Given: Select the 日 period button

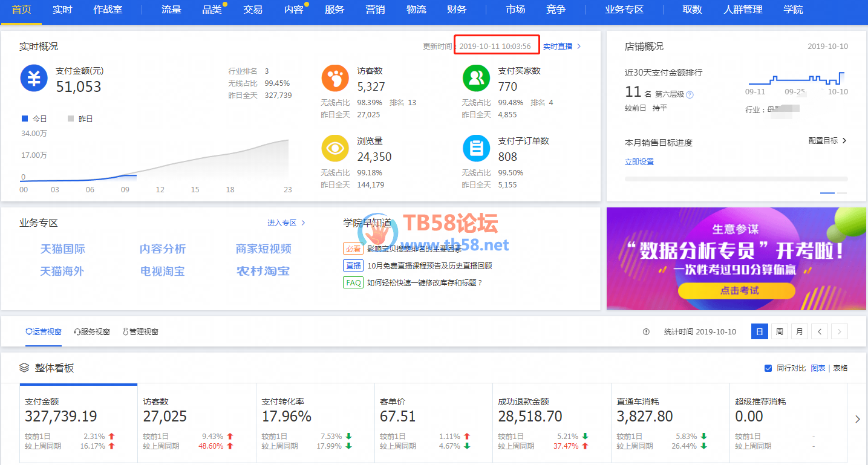Looking at the screenshot, I should pos(760,331).
